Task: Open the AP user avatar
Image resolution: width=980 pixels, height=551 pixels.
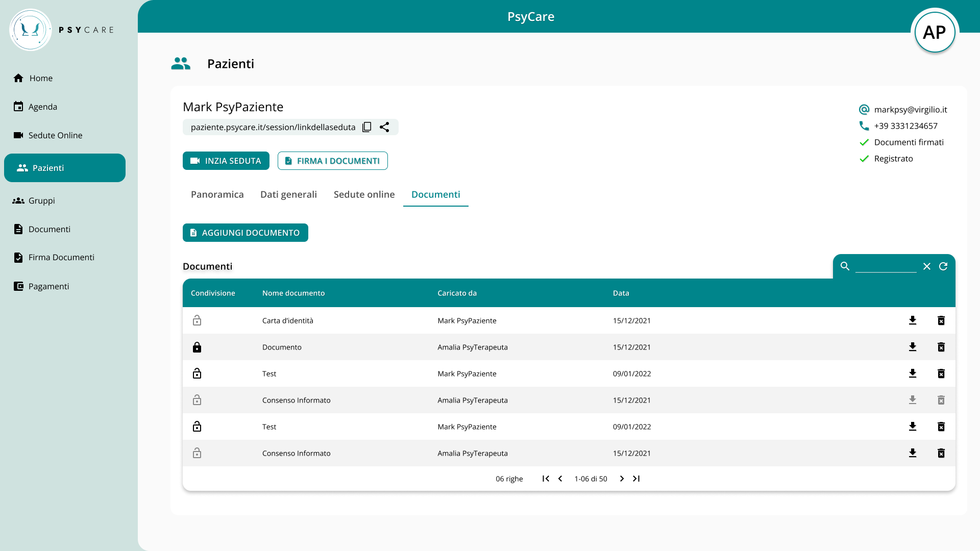Action: tap(935, 32)
